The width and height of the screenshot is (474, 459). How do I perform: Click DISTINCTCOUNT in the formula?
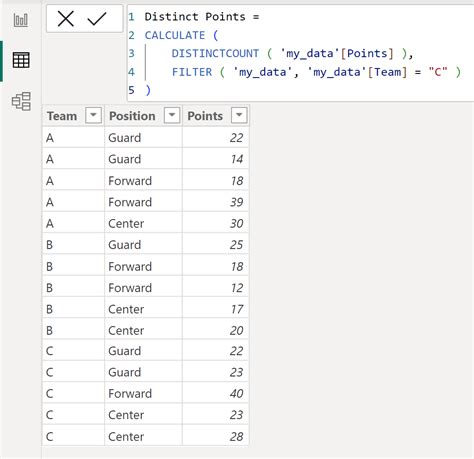215,53
